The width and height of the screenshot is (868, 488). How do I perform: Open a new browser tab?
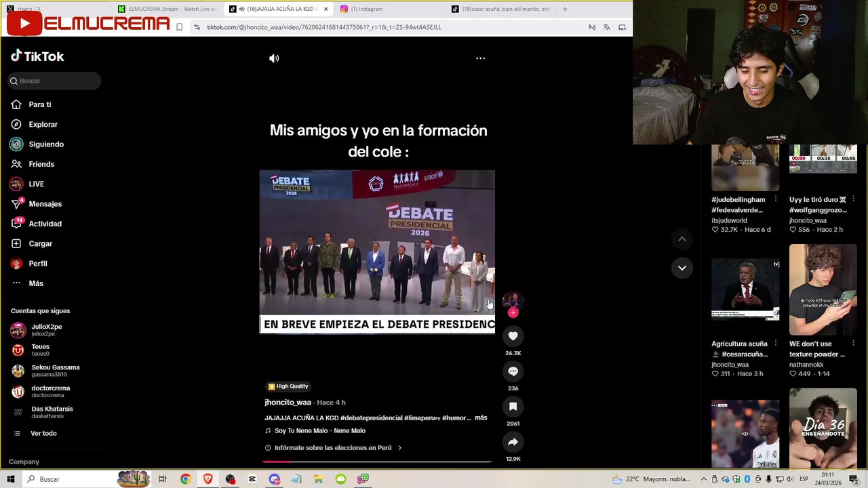(565, 9)
